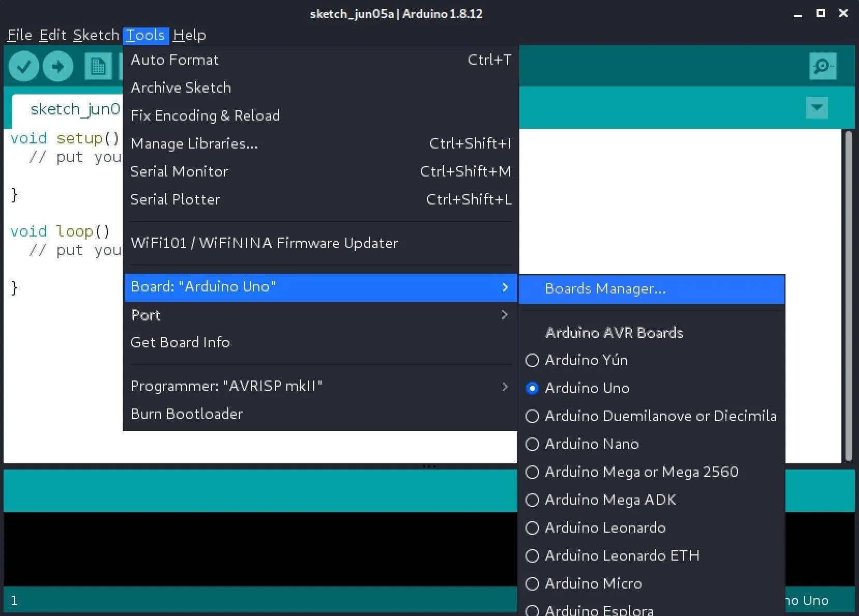This screenshot has width=859, height=616.
Task: Select Arduino Mega ADK
Action: point(651,500)
